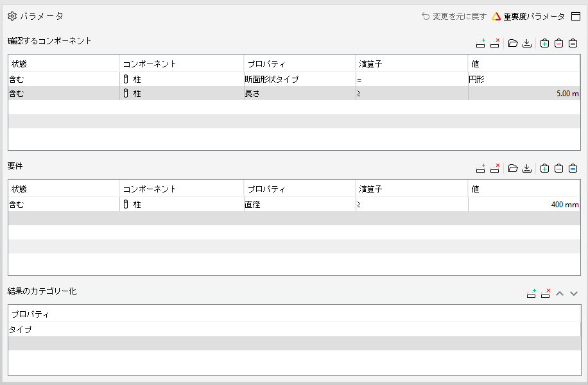Click プロパティ header in 確認するコンポーネント table
This screenshot has width=588, height=385.
300,64
